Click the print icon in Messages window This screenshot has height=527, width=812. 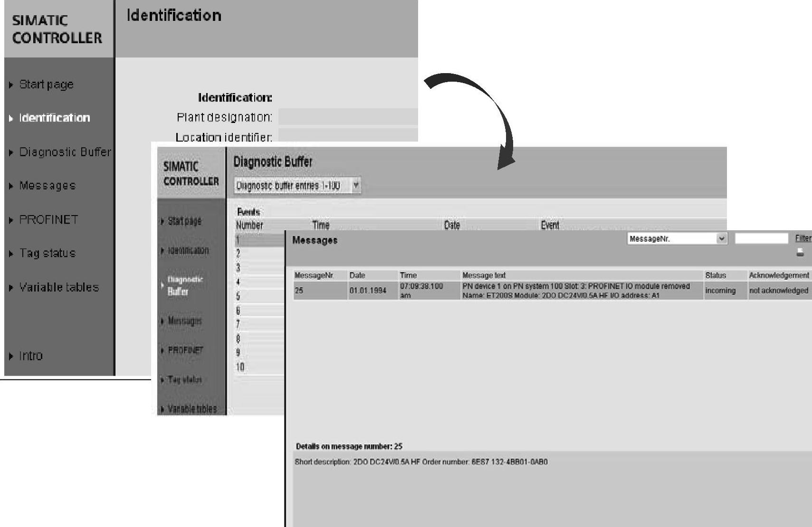click(x=800, y=253)
